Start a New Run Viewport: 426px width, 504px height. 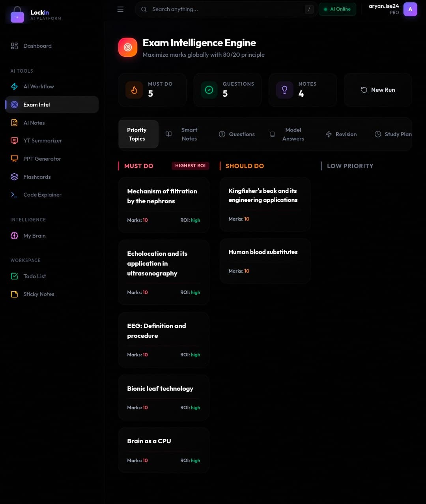coord(378,90)
